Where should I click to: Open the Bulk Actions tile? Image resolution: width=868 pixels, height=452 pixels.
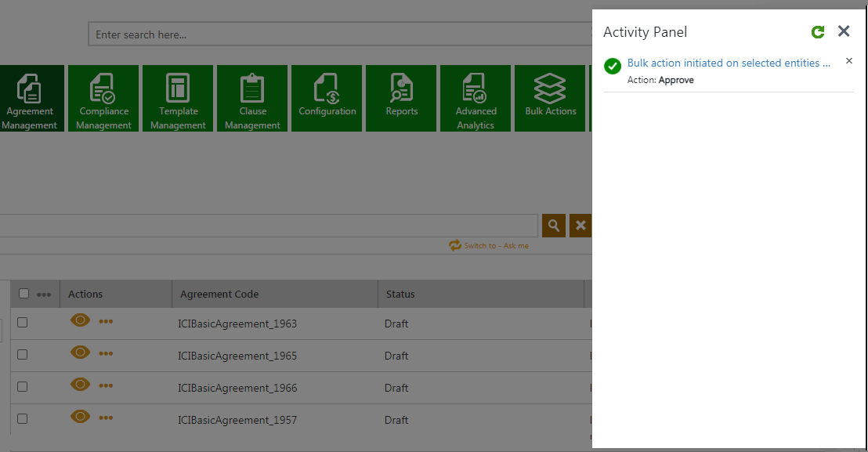550,98
